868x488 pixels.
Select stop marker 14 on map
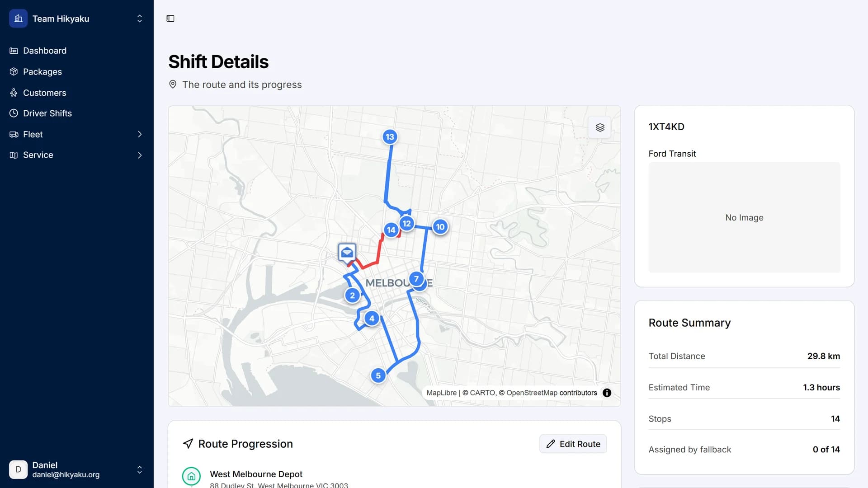click(x=391, y=230)
